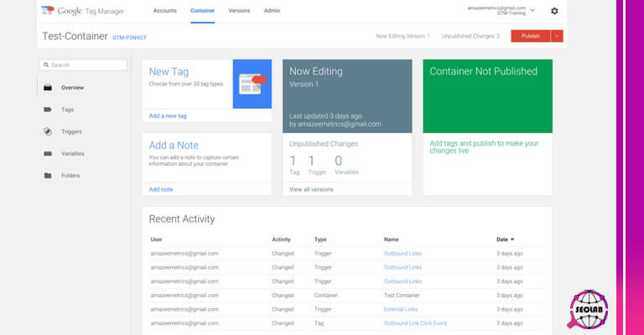Click the account email in top right
Screen dimensions: 644x335
coord(496,8)
